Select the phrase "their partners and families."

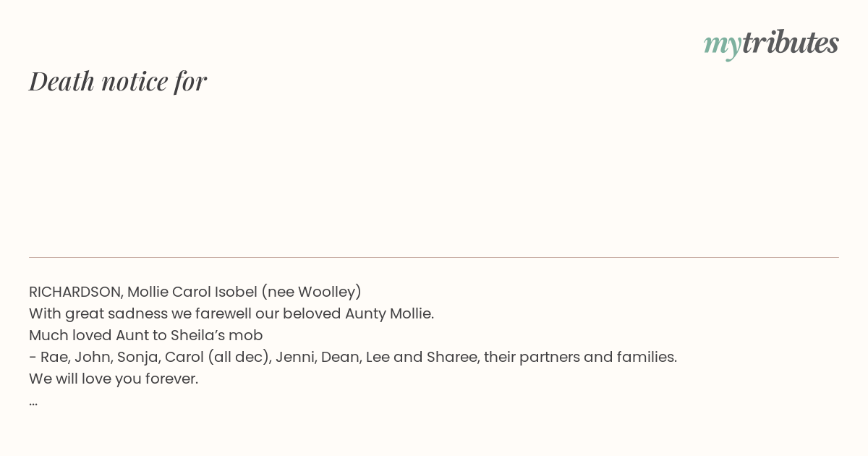(581, 357)
